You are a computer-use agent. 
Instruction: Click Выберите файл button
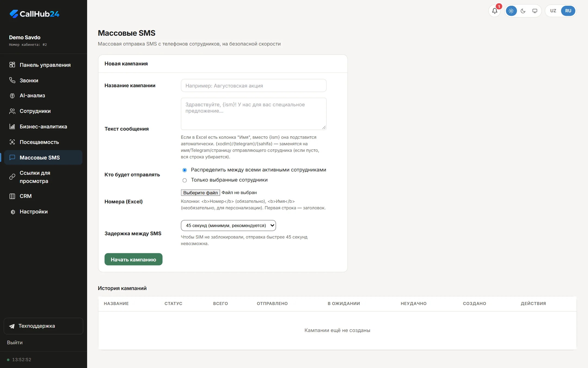pyautogui.click(x=200, y=192)
